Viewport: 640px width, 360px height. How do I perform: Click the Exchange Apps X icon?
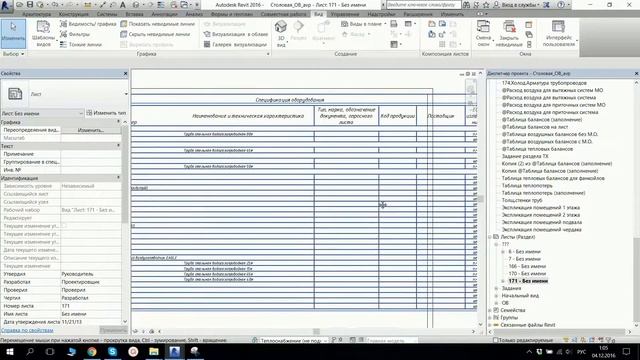pos(547,5)
